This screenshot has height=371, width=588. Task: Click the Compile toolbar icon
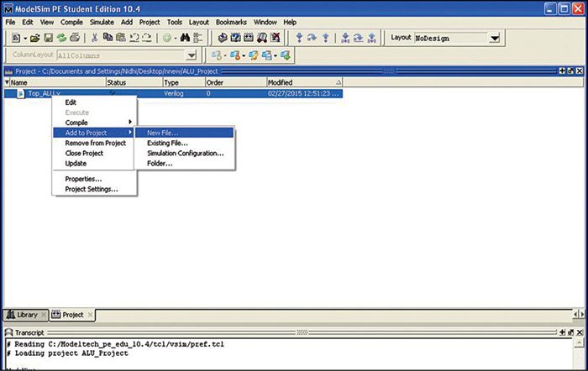click(x=222, y=38)
